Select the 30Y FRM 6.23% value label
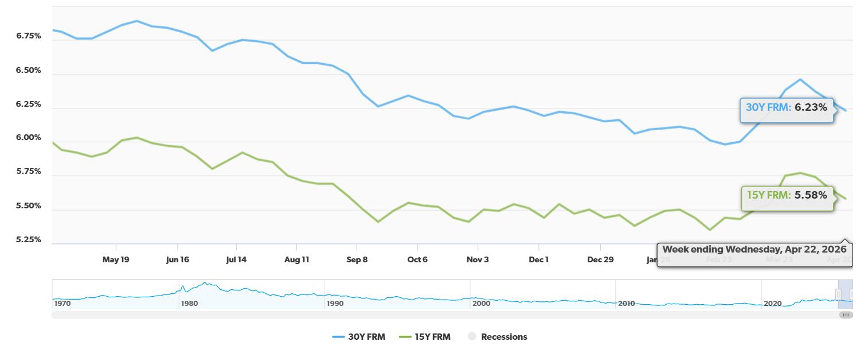 click(787, 107)
